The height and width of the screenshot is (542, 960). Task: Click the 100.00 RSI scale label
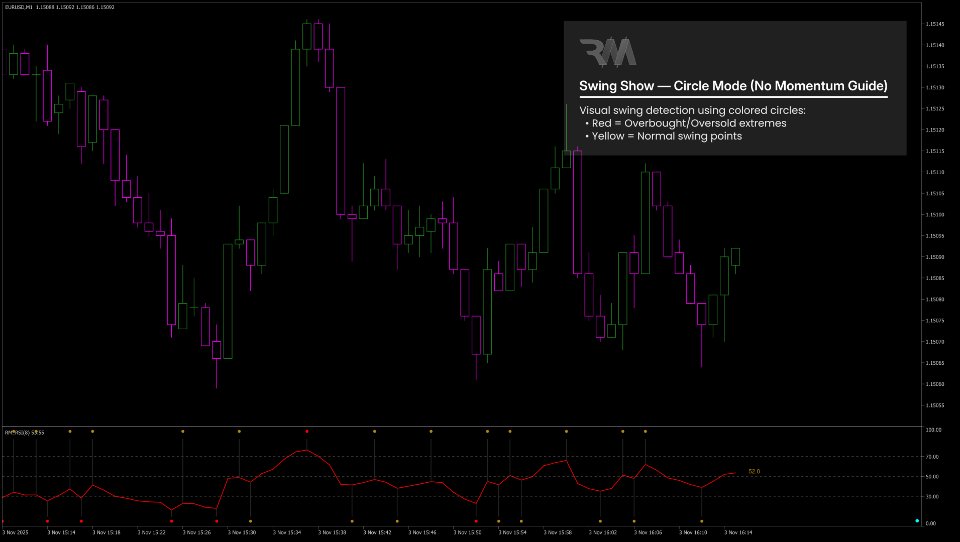tap(934, 431)
